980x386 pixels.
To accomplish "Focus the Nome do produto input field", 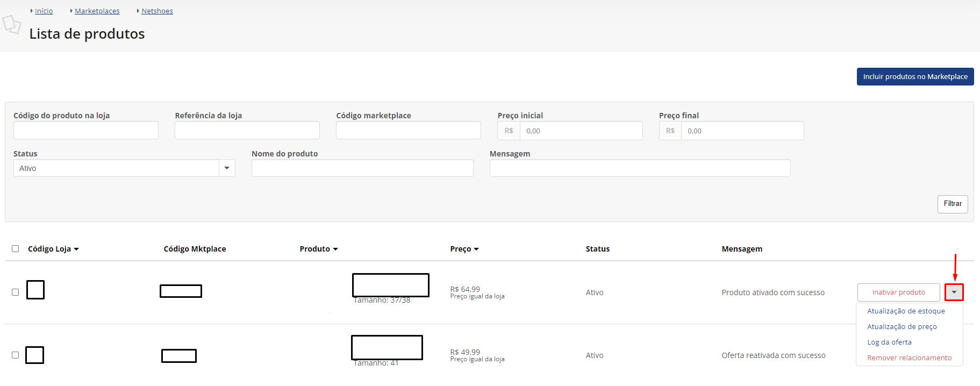I will pyautogui.click(x=362, y=168).
